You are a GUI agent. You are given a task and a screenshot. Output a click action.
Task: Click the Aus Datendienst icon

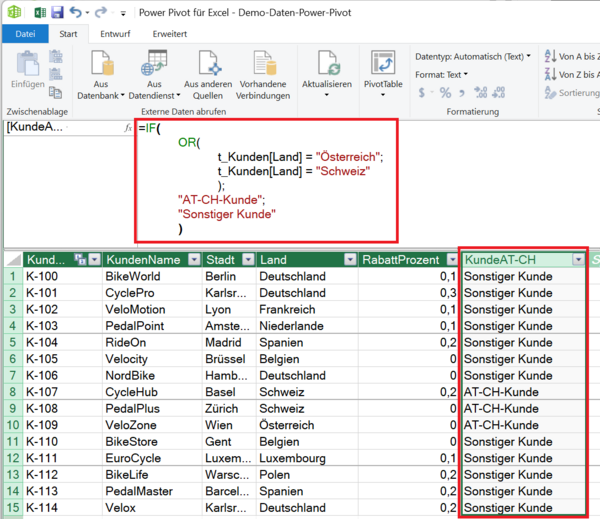[153, 66]
